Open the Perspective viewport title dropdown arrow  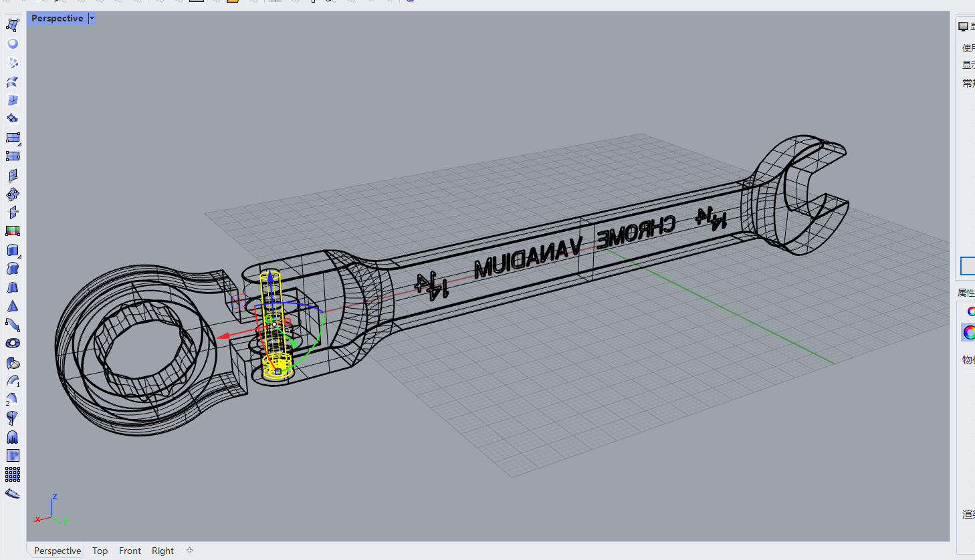pos(92,19)
